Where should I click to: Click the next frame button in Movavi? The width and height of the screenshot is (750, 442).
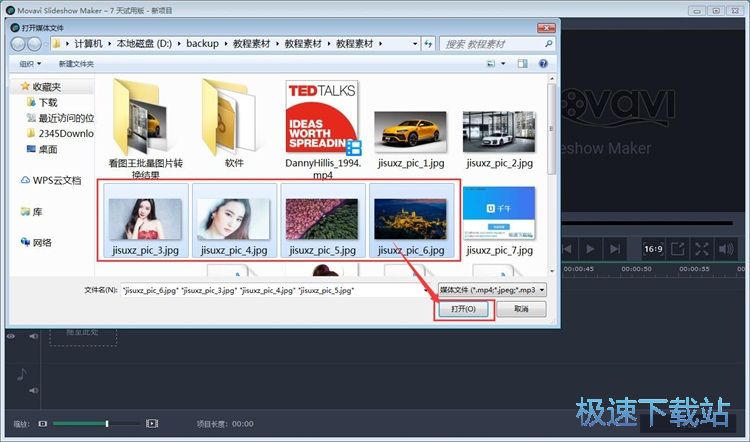(x=615, y=249)
